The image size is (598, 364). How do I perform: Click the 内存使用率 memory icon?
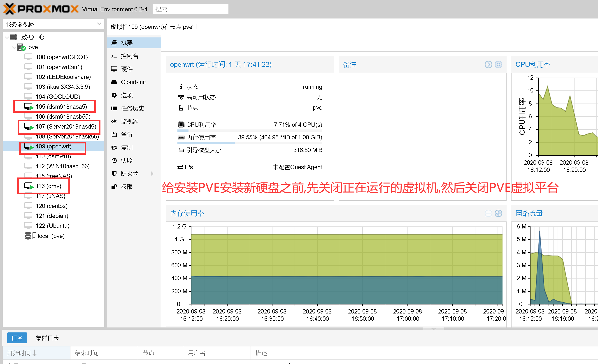[x=181, y=138]
